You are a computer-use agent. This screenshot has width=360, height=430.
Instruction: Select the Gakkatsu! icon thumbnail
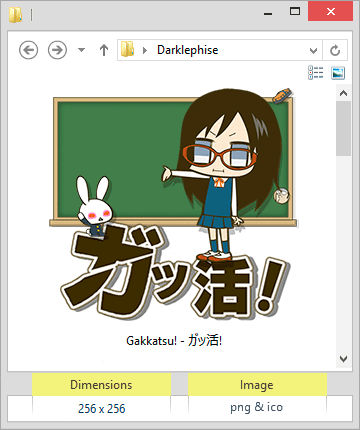tap(173, 204)
